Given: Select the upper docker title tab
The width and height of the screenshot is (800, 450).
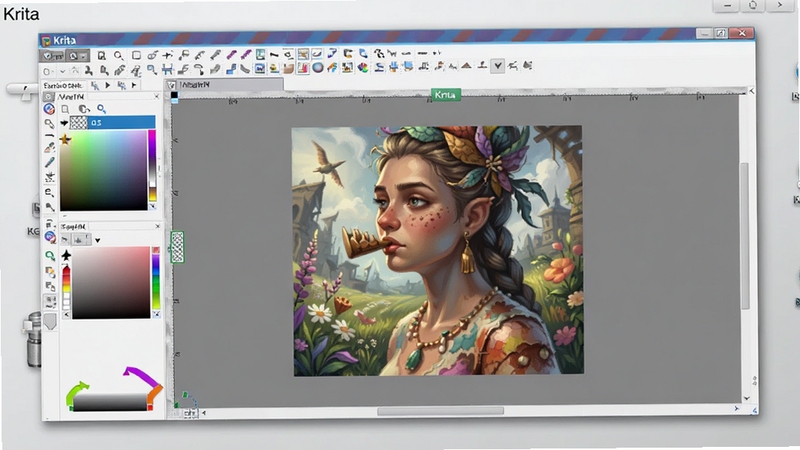Looking at the screenshot, I should [x=71, y=96].
